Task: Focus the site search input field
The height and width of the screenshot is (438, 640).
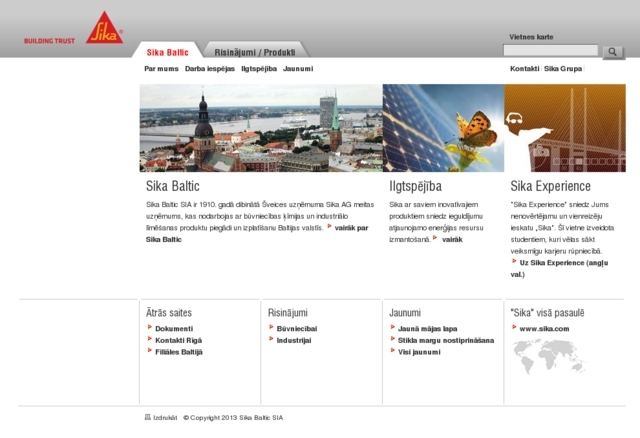Action: tap(551, 51)
